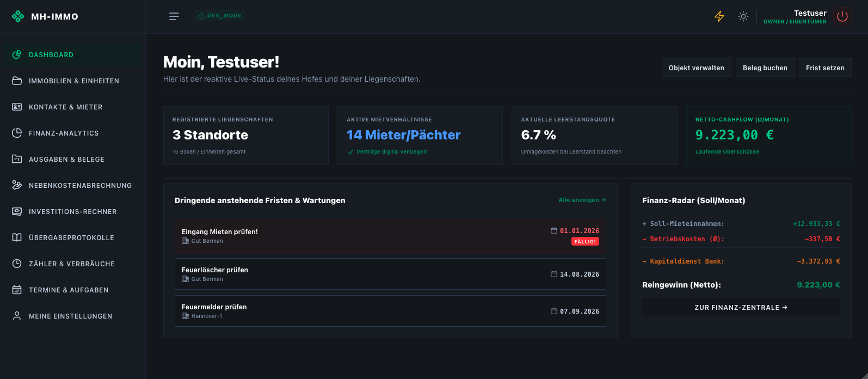Click the 14 Mieter/Pächter value
868x379 pixels.
tap(404, 135)
